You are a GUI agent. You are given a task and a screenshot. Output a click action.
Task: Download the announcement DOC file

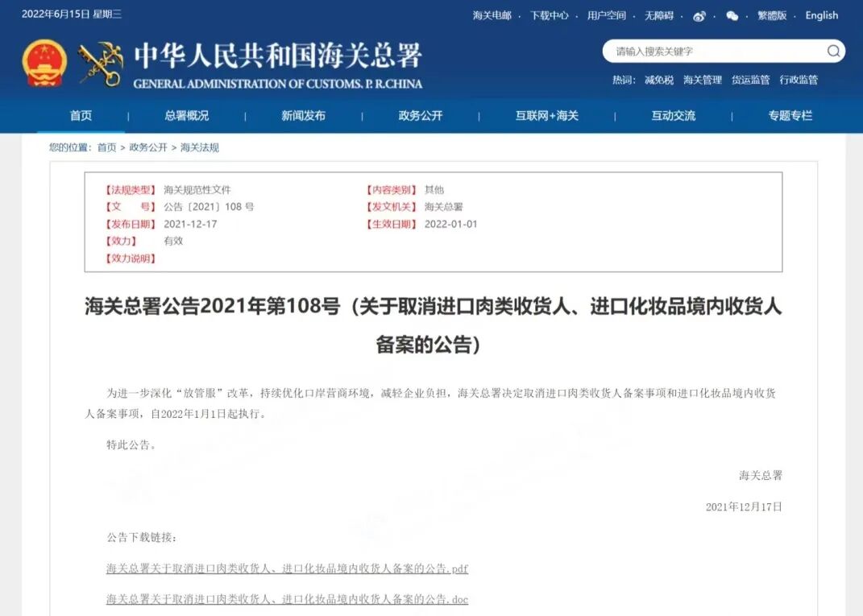pyautogui.click(x=287, y=600)
